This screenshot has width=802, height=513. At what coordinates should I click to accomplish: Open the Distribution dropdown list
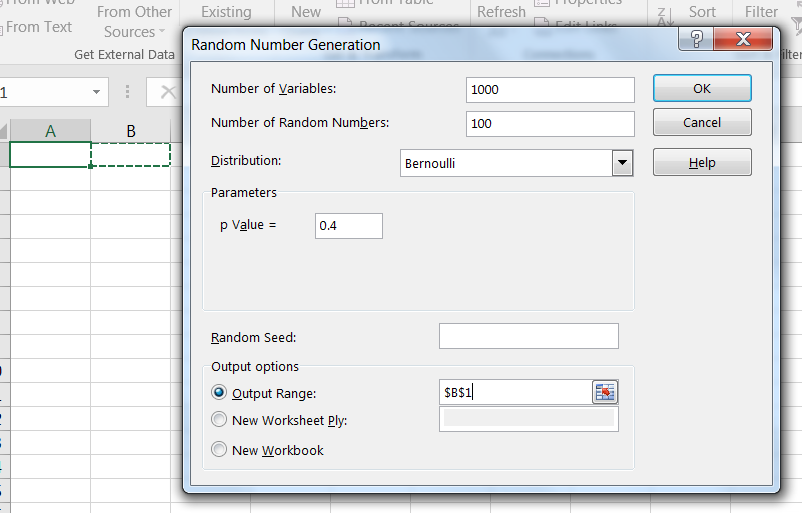pos(622,163)
